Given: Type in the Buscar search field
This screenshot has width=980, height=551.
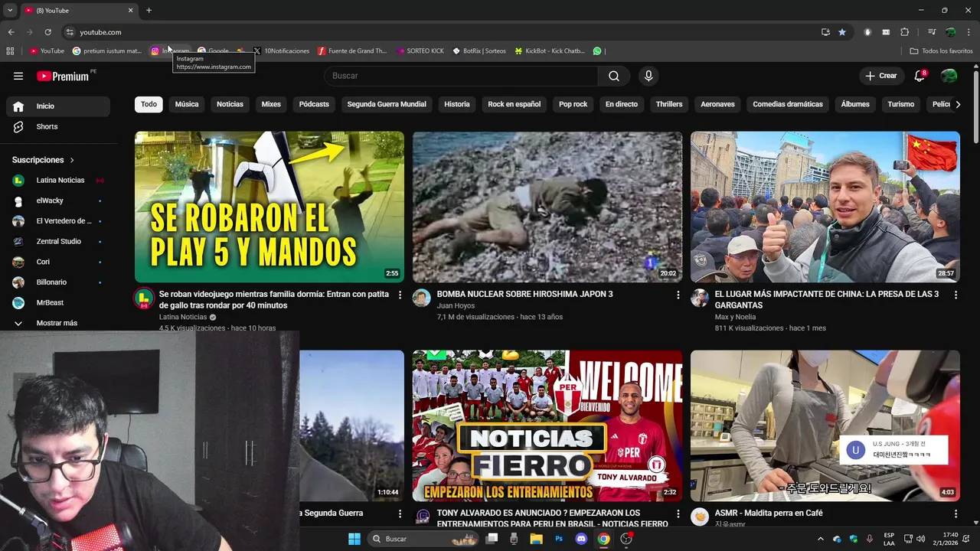Looking at the screenshot, I should [461, 76].
